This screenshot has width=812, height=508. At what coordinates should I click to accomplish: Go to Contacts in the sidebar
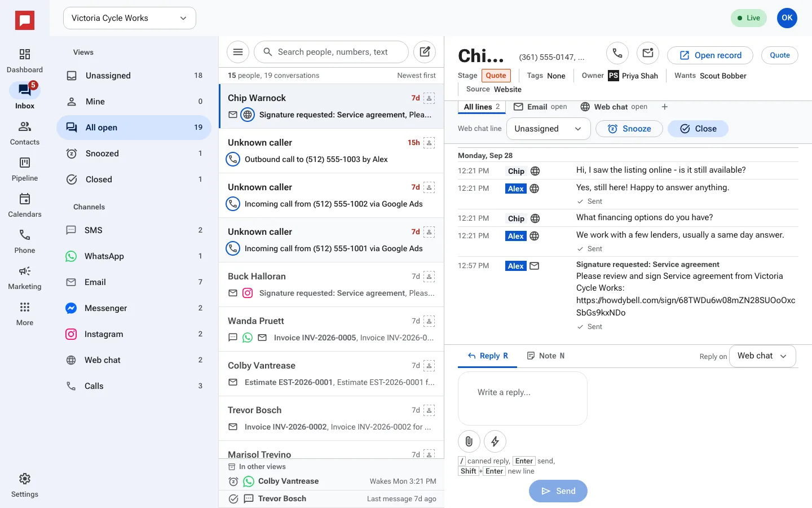click(x=25, y=133)
